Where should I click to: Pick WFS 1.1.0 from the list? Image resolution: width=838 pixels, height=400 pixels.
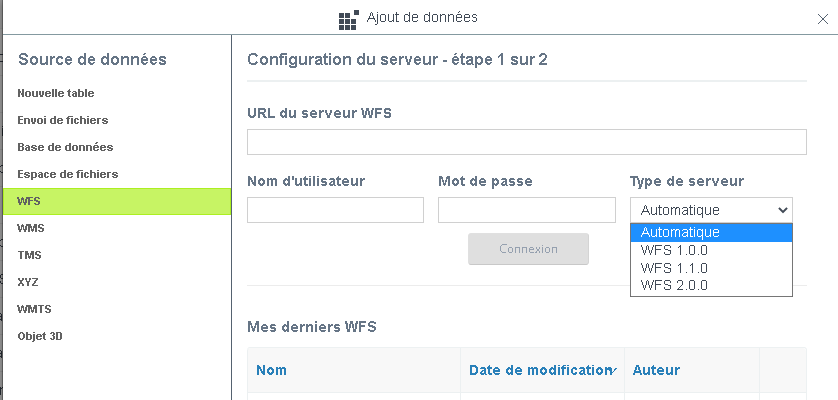(674, 268)
